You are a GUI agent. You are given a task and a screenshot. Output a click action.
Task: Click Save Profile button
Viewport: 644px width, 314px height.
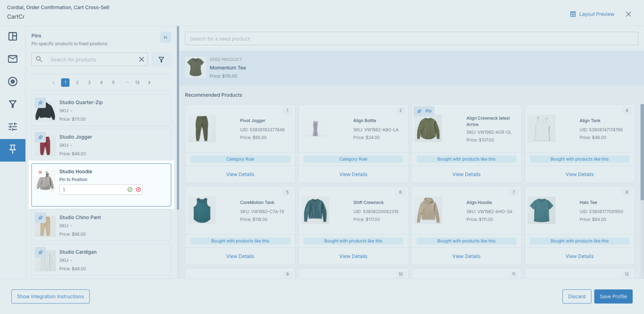point(613,296)
